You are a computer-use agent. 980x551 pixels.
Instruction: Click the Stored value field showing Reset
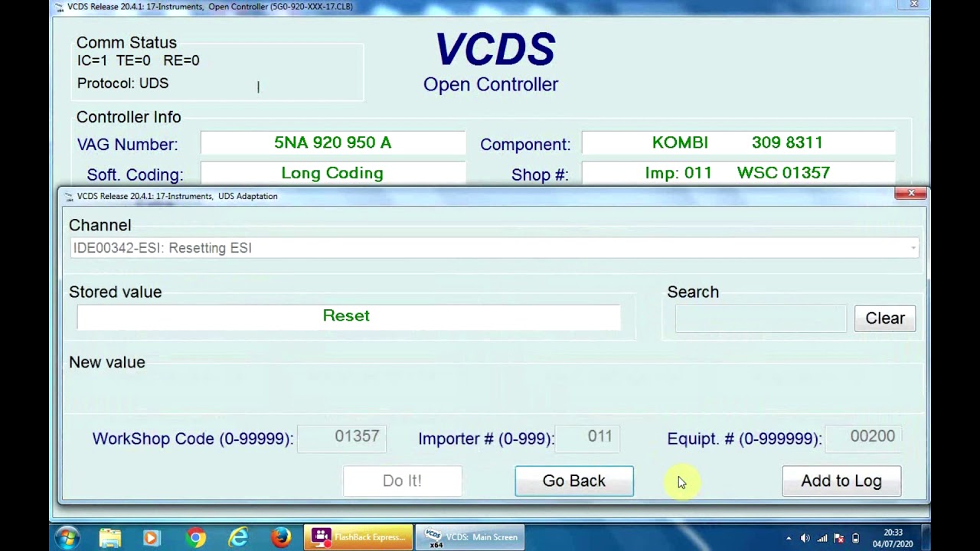348,317
